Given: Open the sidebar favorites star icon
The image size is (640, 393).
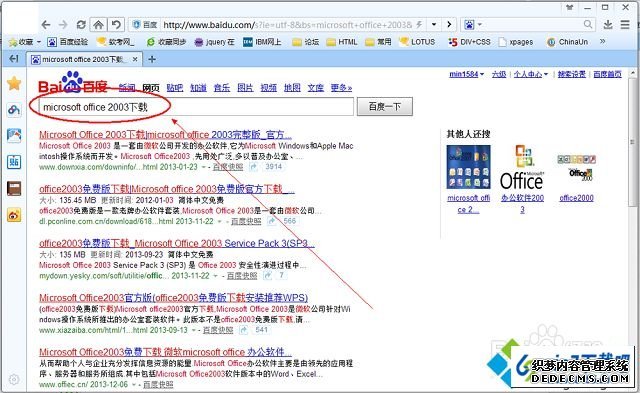Looking at the screenshot, I should pyautogui.click(x=14, y=83).
